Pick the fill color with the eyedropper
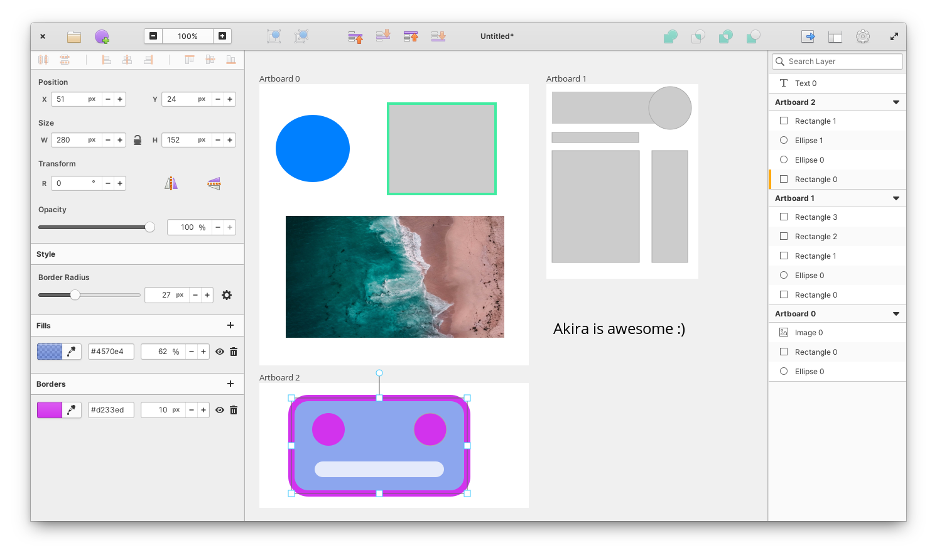937x560 pixels. click(72, 352)
